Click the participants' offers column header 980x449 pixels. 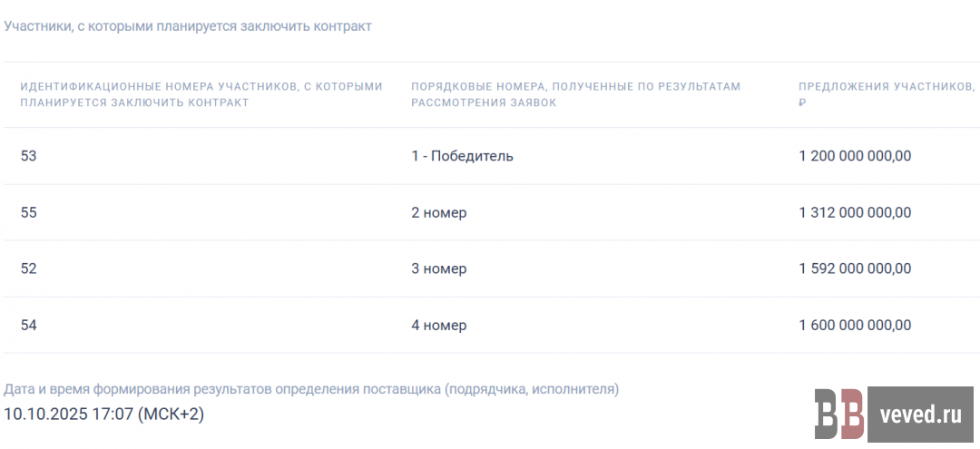click(886, 94)
